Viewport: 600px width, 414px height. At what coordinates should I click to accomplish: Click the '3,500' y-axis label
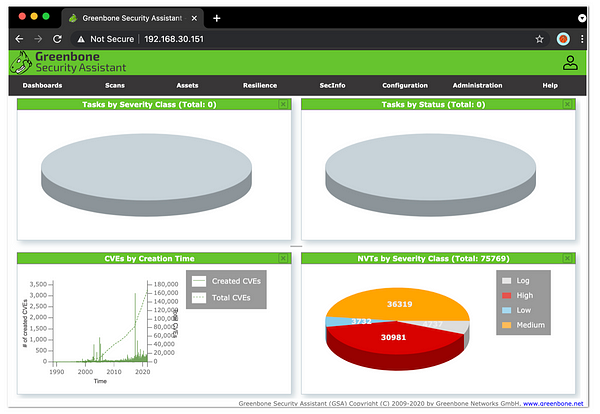coord(38,284)
